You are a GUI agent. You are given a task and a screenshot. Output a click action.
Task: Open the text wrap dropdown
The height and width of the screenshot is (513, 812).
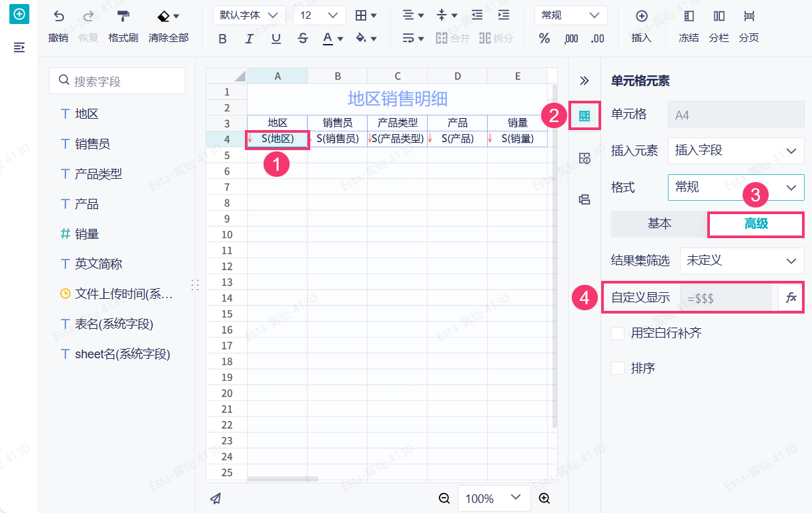tap(413, 39)
